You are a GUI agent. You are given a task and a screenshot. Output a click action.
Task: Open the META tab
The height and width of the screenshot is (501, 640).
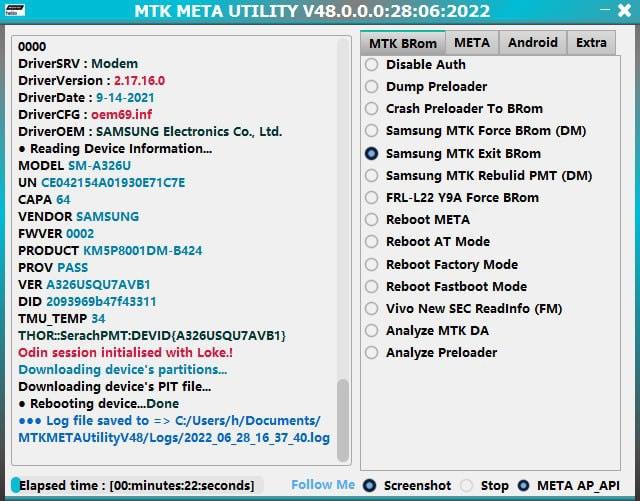[x=472, y=42]
